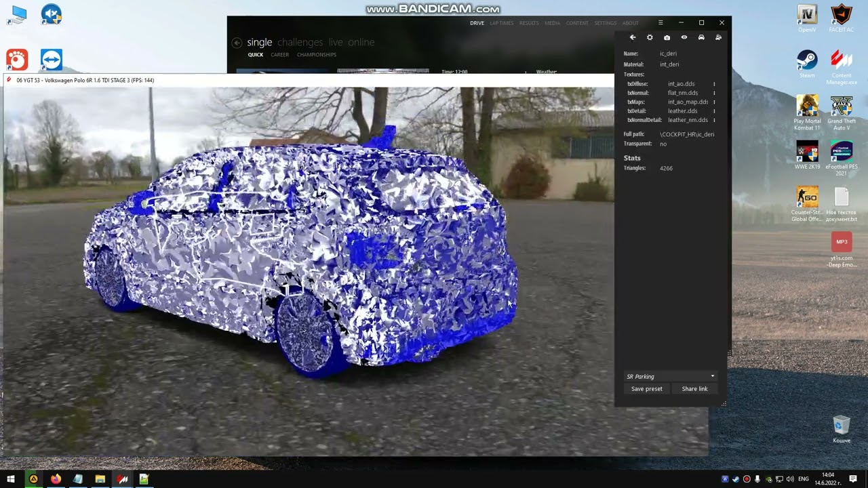Click the volume icon in system tray
This screenshot has height=488, width=868.
pos(789,479)
